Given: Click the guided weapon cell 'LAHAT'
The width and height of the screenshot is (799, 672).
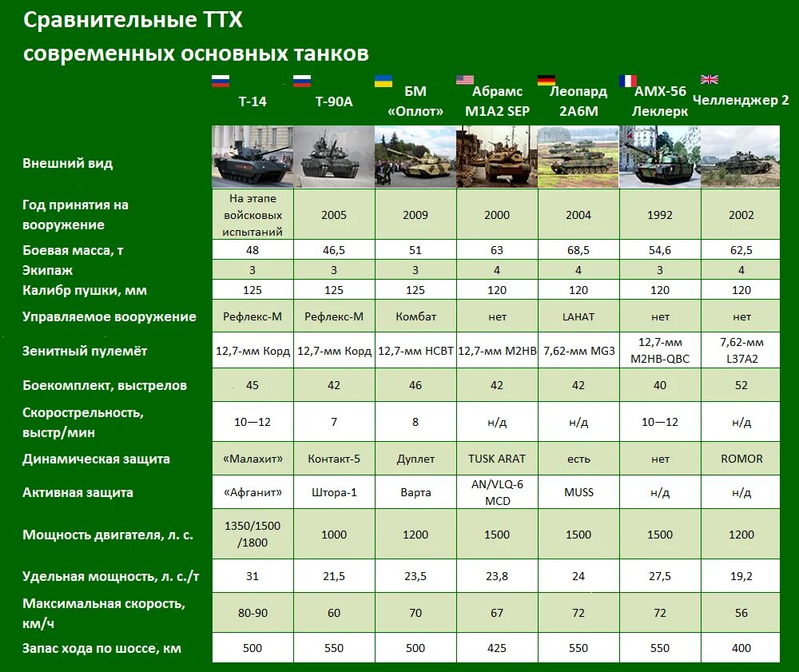Looking at the screenshot, I should (578, 316).
